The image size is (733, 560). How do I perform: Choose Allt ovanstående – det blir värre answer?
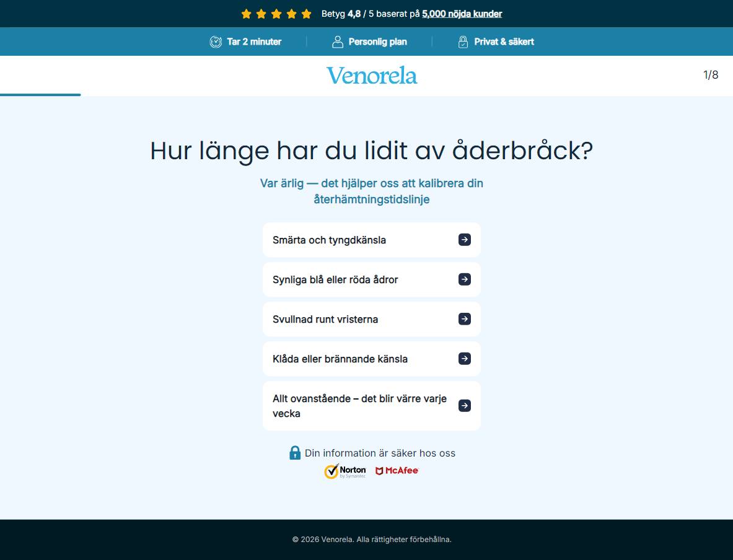tap(372, 406)
